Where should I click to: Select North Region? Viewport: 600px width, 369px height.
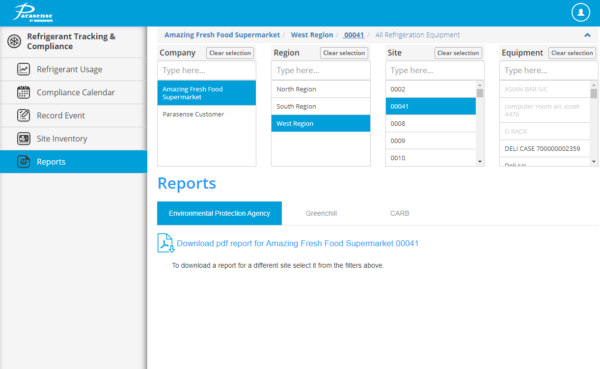(321, 89)
